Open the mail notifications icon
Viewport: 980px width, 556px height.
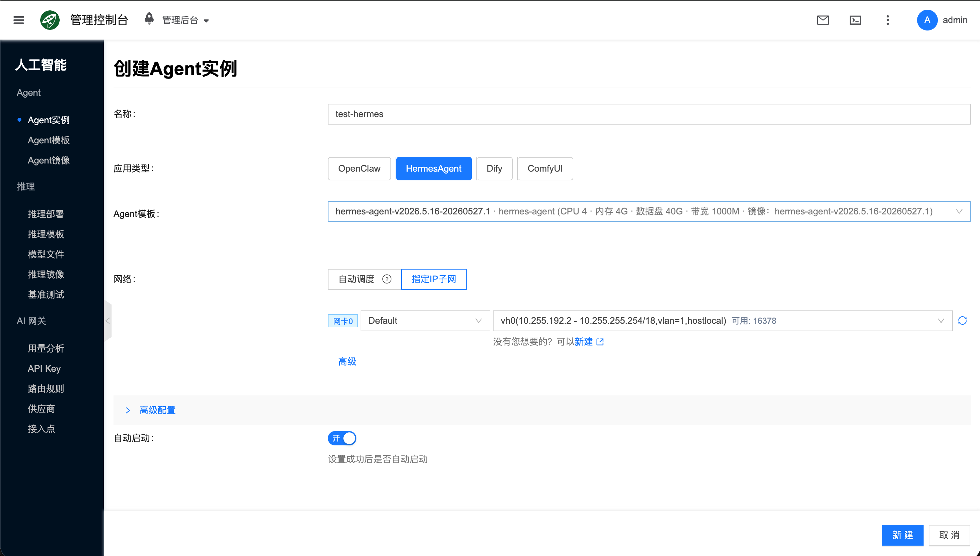pyautogui.click(x=823, y=20)
